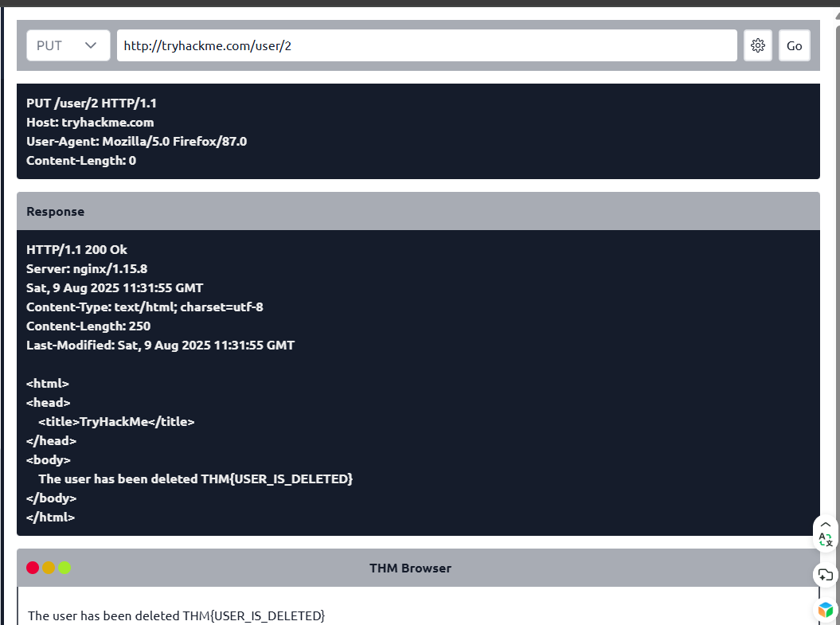Select the 'PUT /user/2 HTTP/1.1' request line

pos(92,103)
